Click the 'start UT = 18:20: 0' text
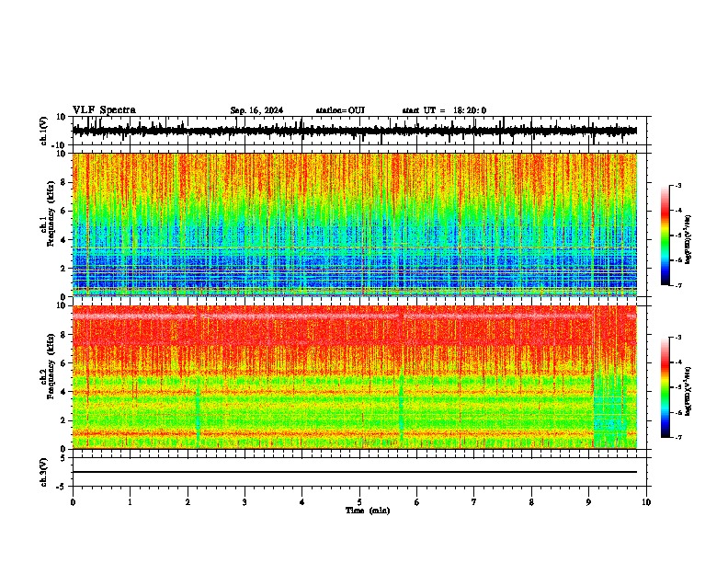The image size is (728, 563). tap(444, 110)
